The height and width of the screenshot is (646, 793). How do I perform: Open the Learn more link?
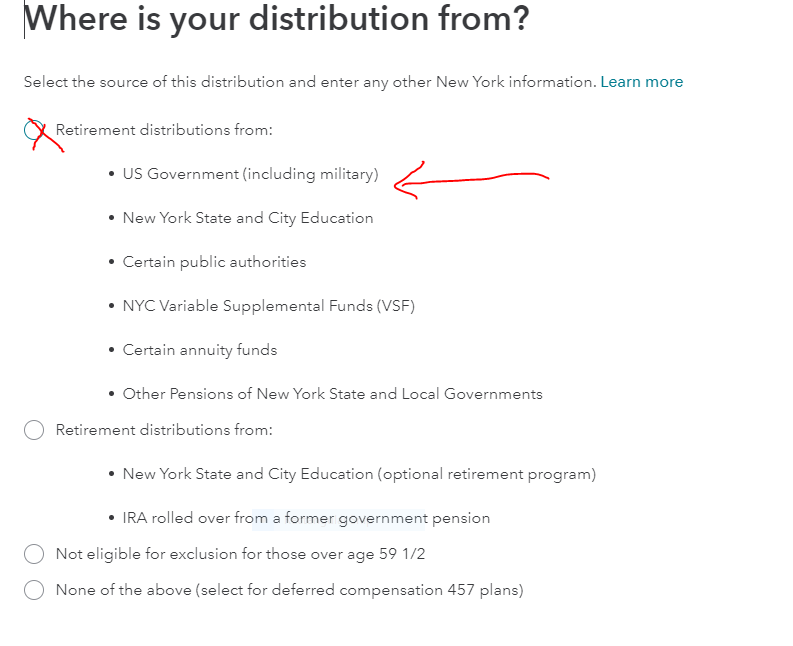point(641,82)
